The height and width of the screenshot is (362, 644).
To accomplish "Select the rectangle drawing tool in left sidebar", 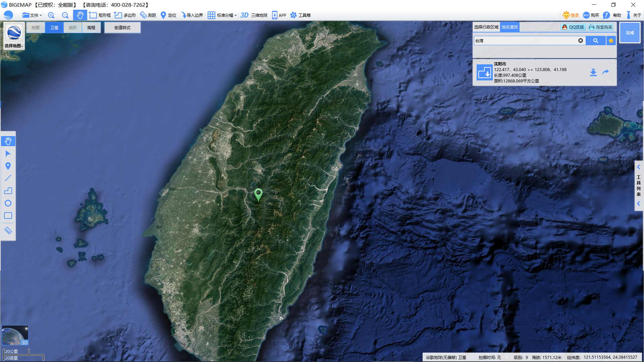I will coord(8,216).
